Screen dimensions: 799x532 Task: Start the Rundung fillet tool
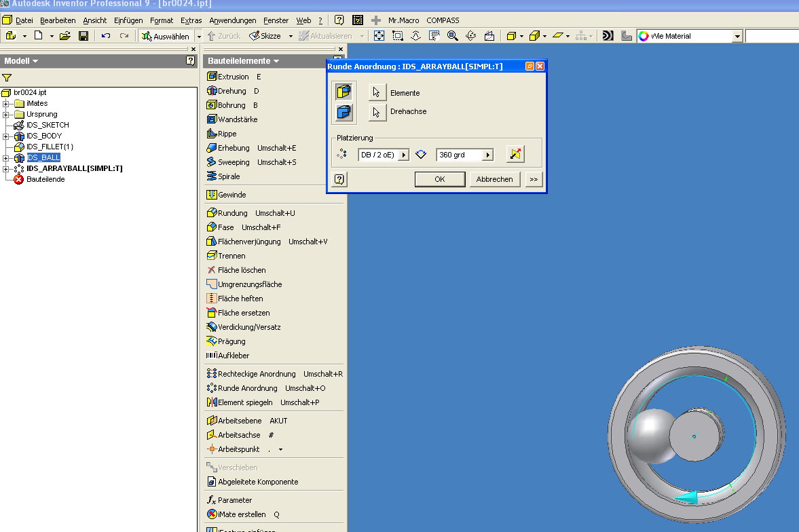point(232,213)
